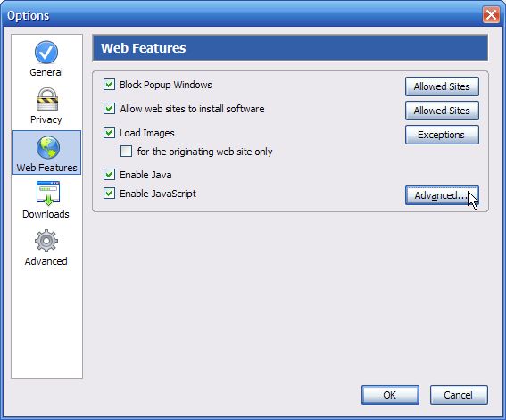Discard changes with the Cancel button
506x420 pixels.
[459, 395]
